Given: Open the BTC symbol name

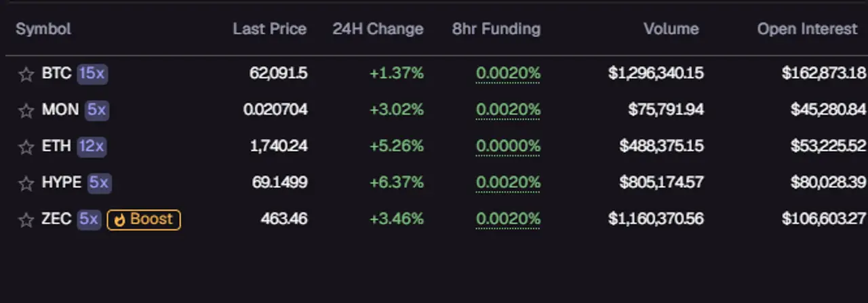Looking at the screenshot, I should click(56, 73).
